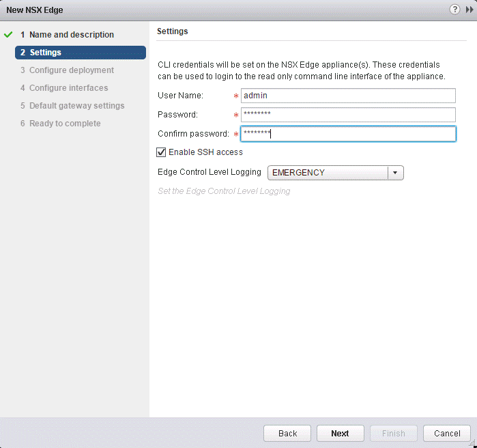Toggle the Enable SSH access checkbox

pos(162,152)
